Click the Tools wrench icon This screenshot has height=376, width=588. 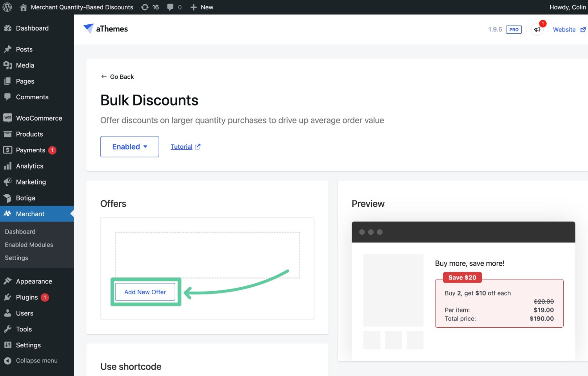pyautogui.click(x=7, y=329)
